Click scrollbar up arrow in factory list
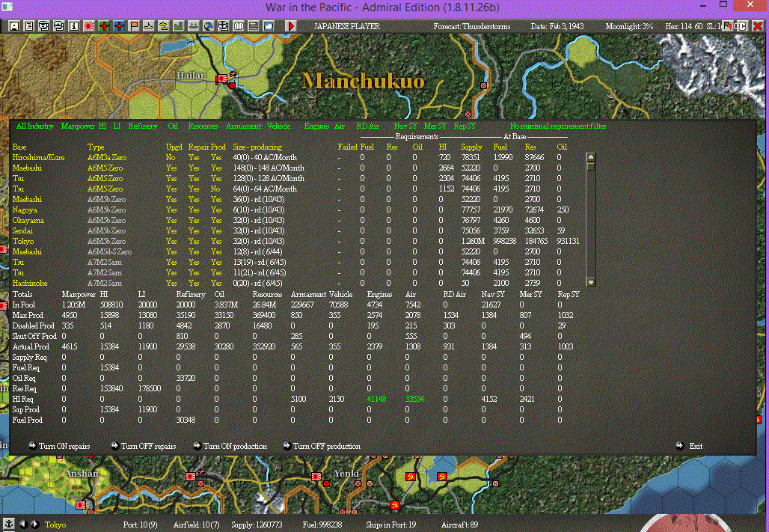This screenshot has width=769, height=532. (590, 157)
